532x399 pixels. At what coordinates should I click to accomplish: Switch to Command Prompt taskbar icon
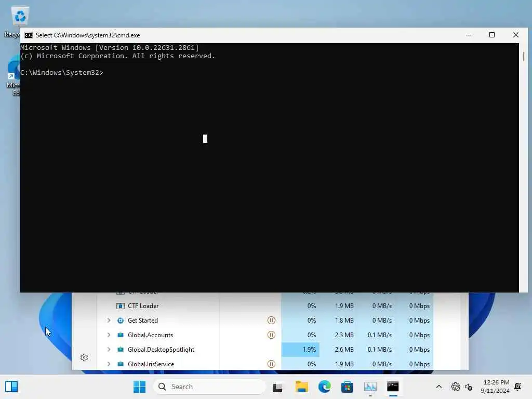tap(393, 387)
